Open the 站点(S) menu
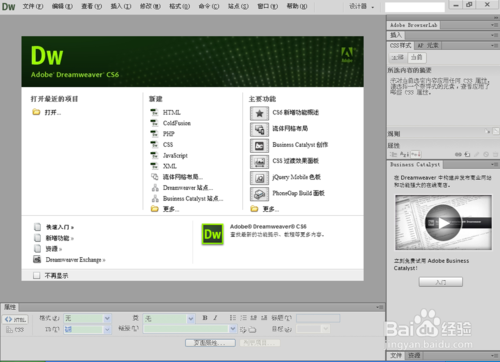The height and width of the screenshot is (362, 500). [x=238, y=6]
